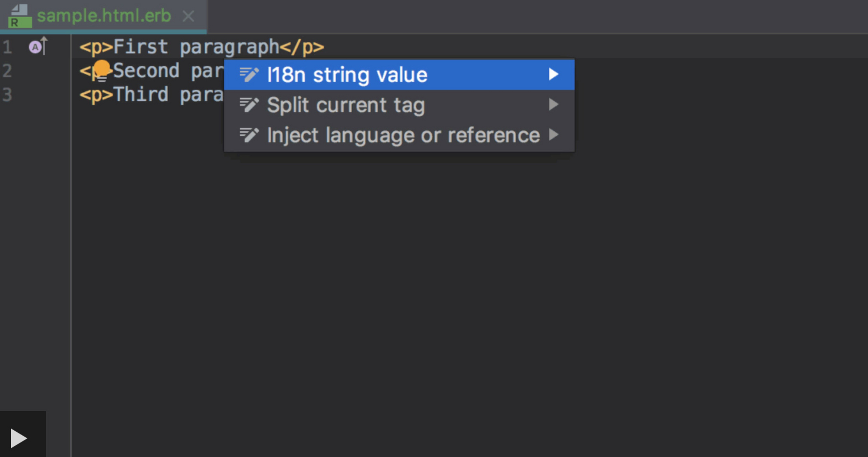Place cursor in First paragraph text
The width and height of the screenshot is (868, 457).
coord(196,47)
